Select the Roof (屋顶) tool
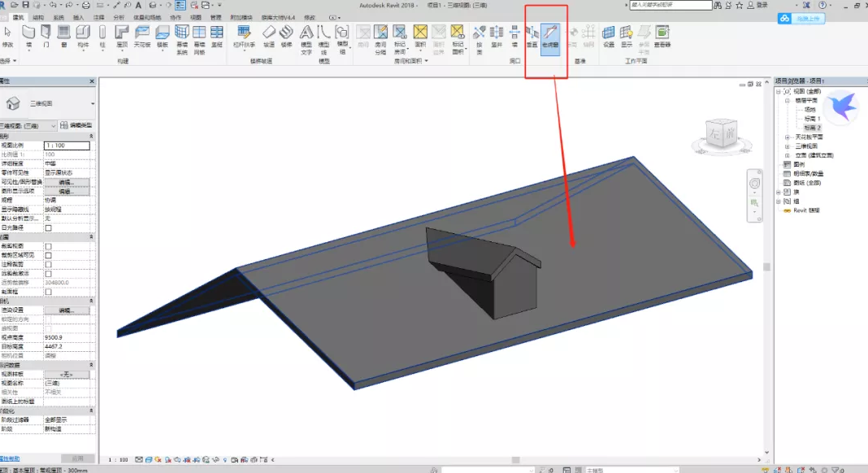The height and width of the screenshot is (473, 868). 123,37
